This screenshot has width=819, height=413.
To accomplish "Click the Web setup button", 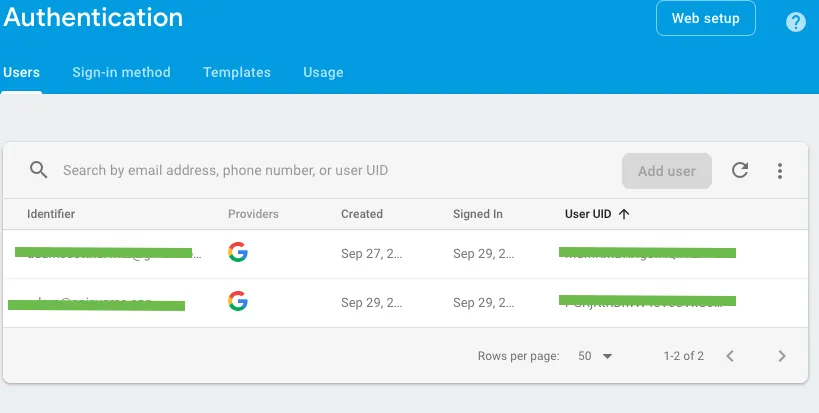I will coord(705,18).
